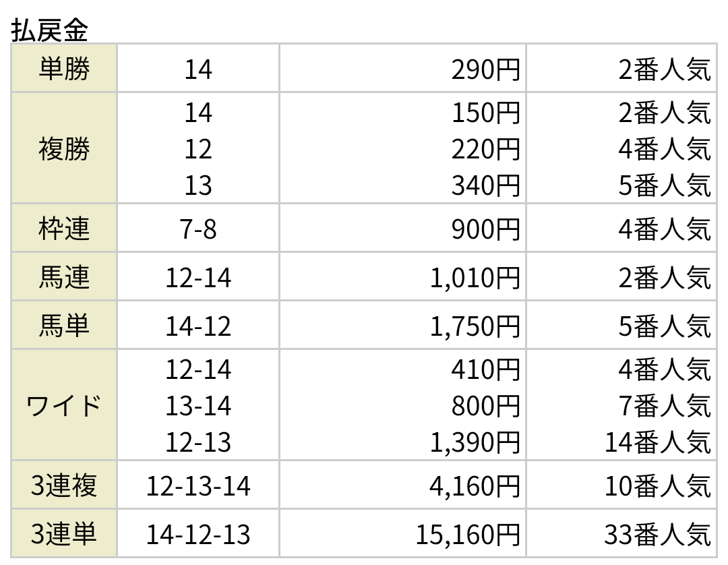Click the 馬単 header cell
This screenshot has width=728, height=565.
63,326
